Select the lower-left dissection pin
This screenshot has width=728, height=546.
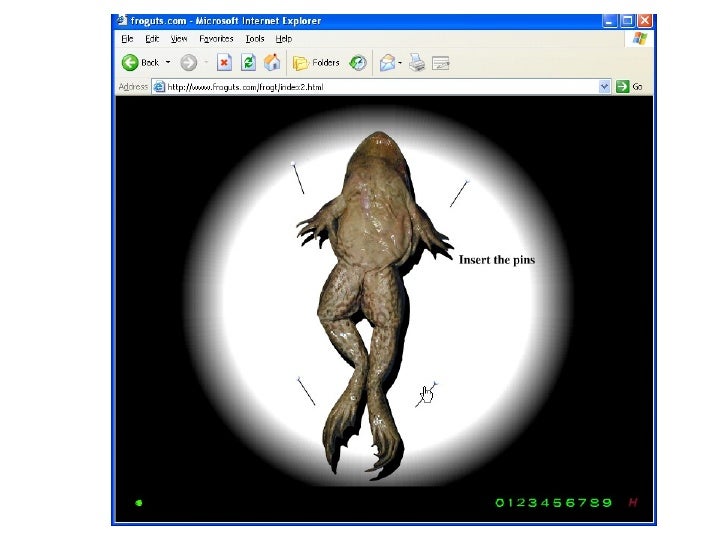[306, 391]
